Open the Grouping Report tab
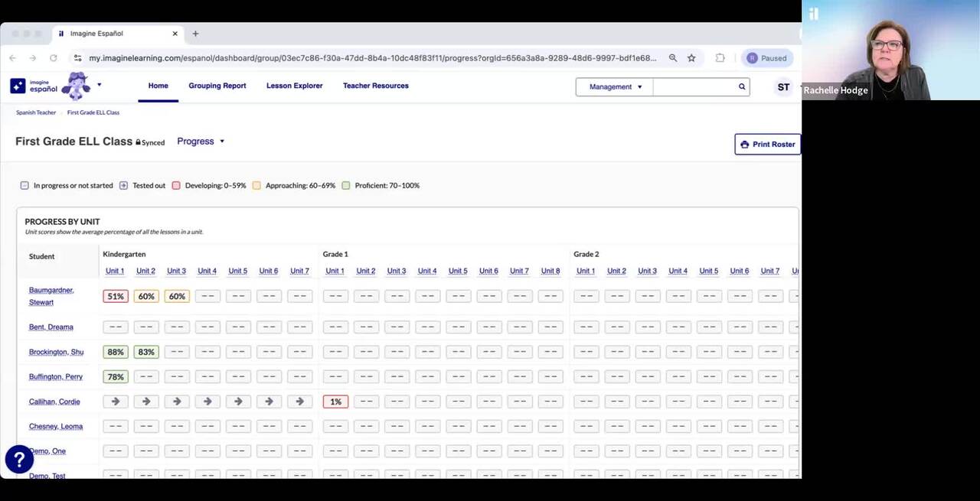 [x=217, y=86]
